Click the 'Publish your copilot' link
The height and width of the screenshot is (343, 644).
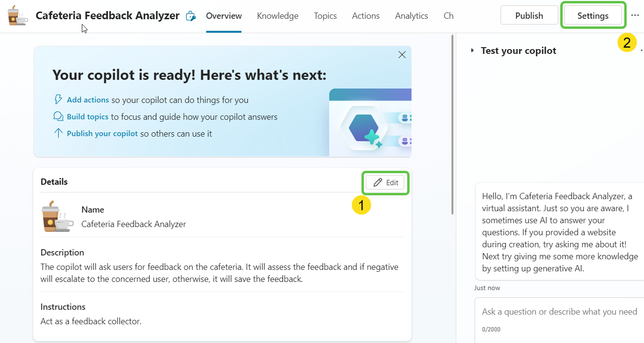[x=102, y=134]
